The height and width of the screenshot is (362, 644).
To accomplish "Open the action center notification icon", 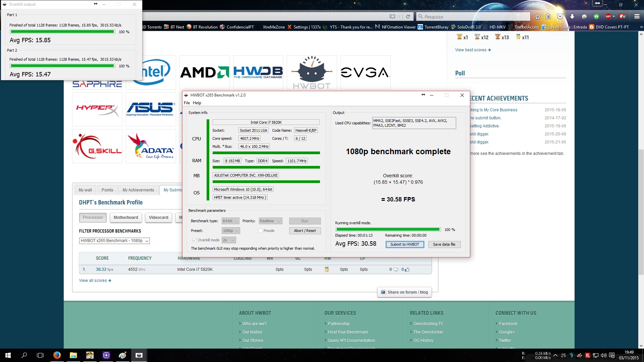I will tap(612, 355).
